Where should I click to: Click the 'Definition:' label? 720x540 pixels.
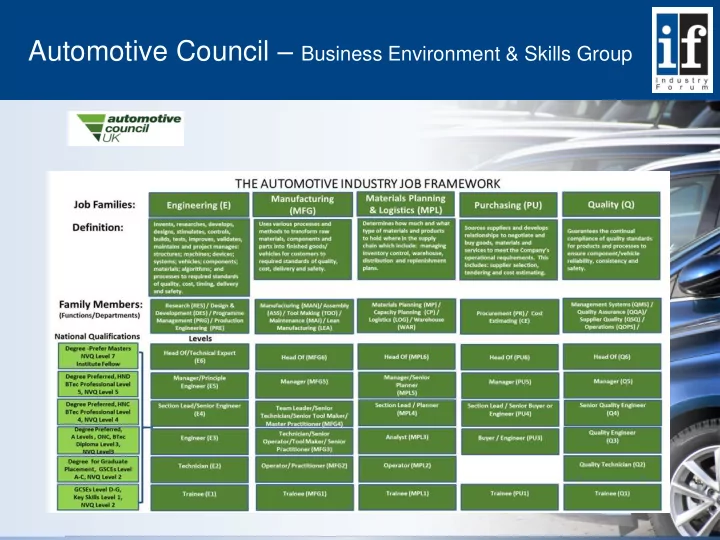98,227
